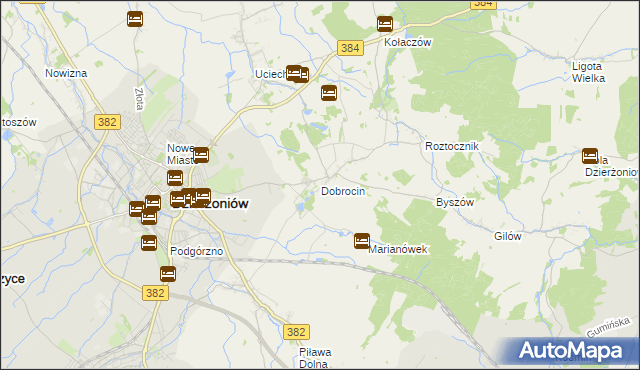
Task: Select the Dobrocin village label
Action: [x=343, y=191]
